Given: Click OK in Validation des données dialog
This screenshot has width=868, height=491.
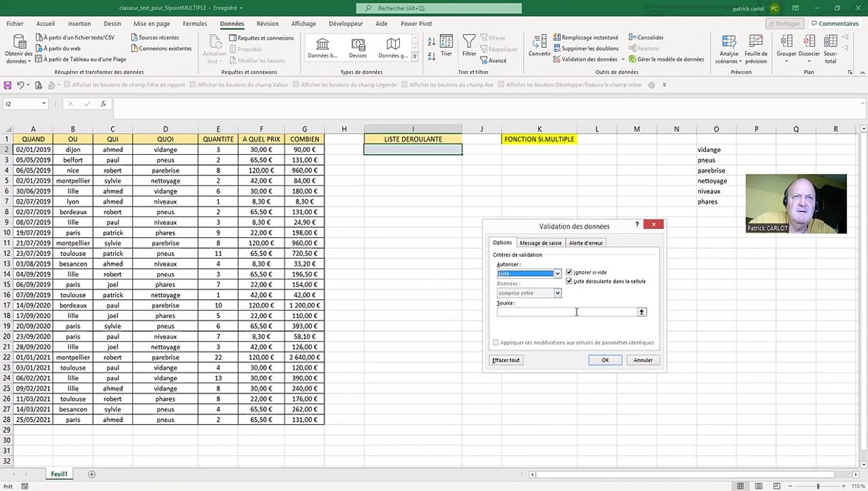Looking at the screenshot, I should 605,360.
